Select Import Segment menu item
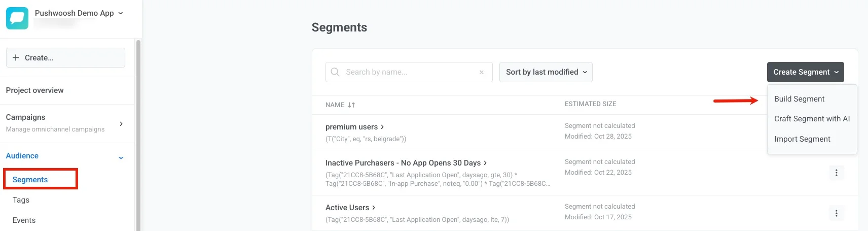The width and height of the screenshot is (868, 231). tap(802, 139)
